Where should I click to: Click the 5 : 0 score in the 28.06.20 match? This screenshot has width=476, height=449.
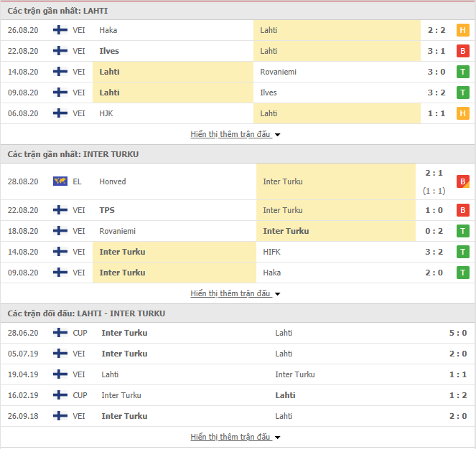click(458, 333)
